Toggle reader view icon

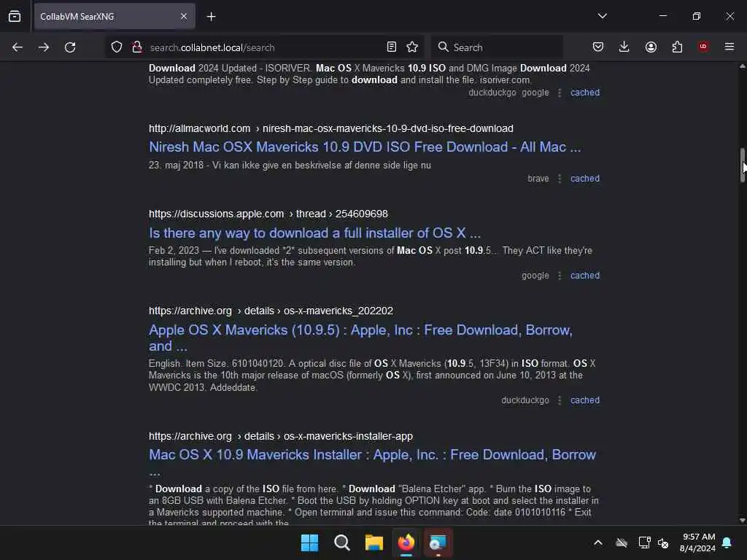(x=392, y=47)
